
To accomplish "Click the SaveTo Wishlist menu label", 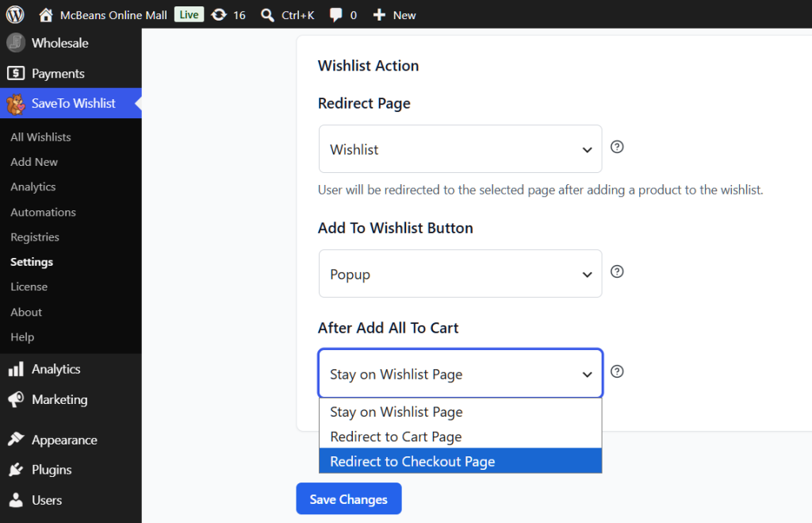I will click(x=74, y=103).
